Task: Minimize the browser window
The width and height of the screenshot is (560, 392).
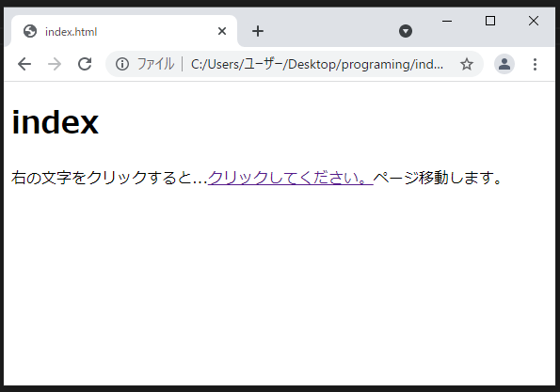Action: coord(447,21)
